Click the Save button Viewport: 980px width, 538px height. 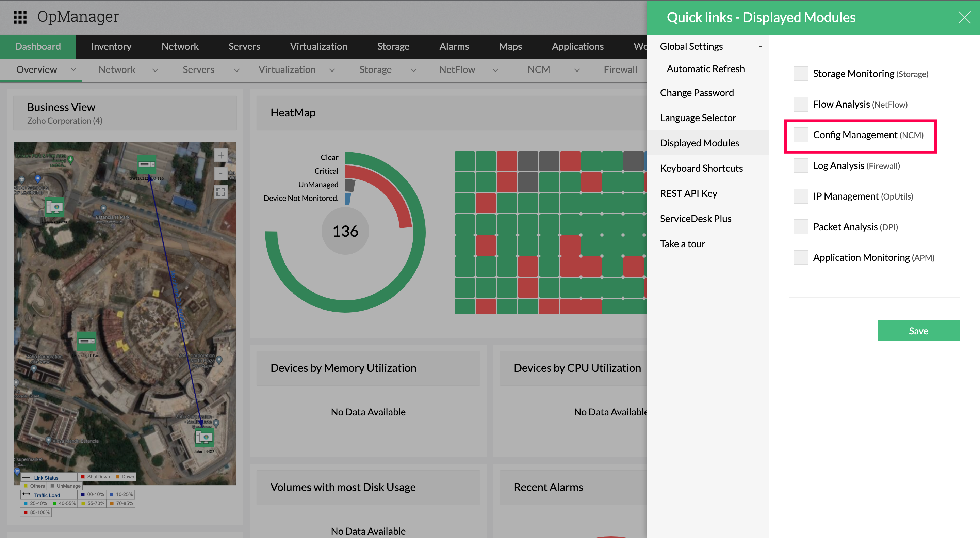coord(918,331)
